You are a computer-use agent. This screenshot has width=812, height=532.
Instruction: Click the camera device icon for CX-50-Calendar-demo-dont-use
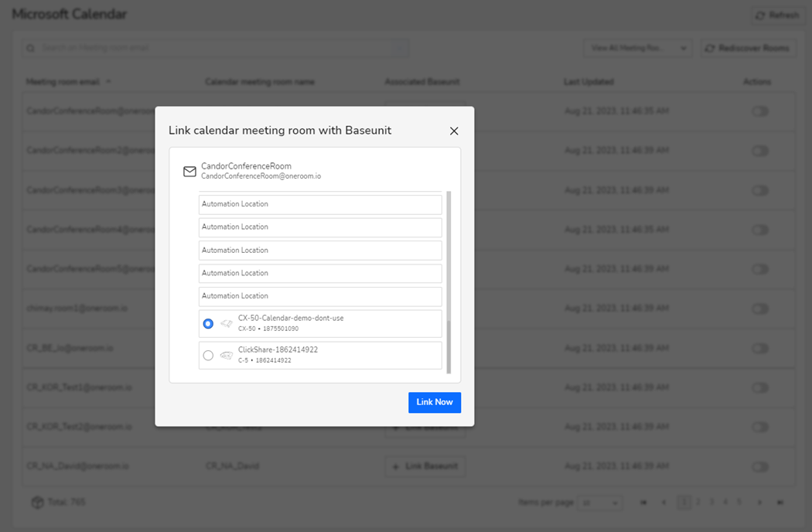click(x=226, y=324)
